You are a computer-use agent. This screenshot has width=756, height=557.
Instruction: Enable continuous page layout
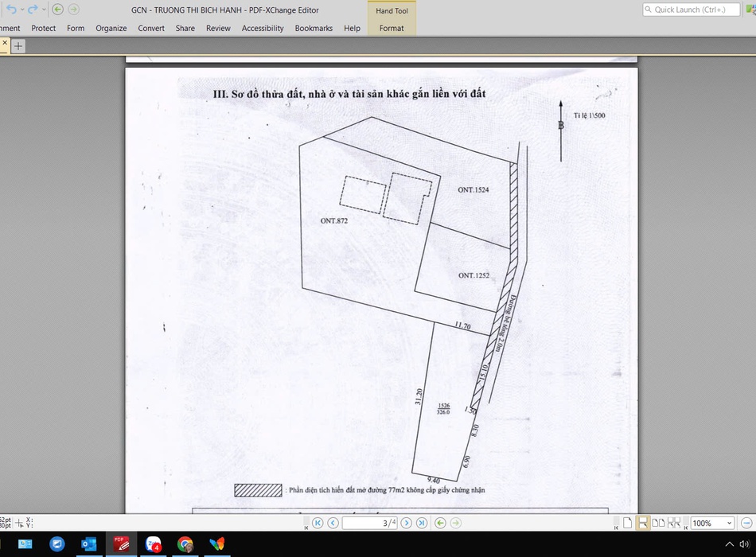point(643,523)
